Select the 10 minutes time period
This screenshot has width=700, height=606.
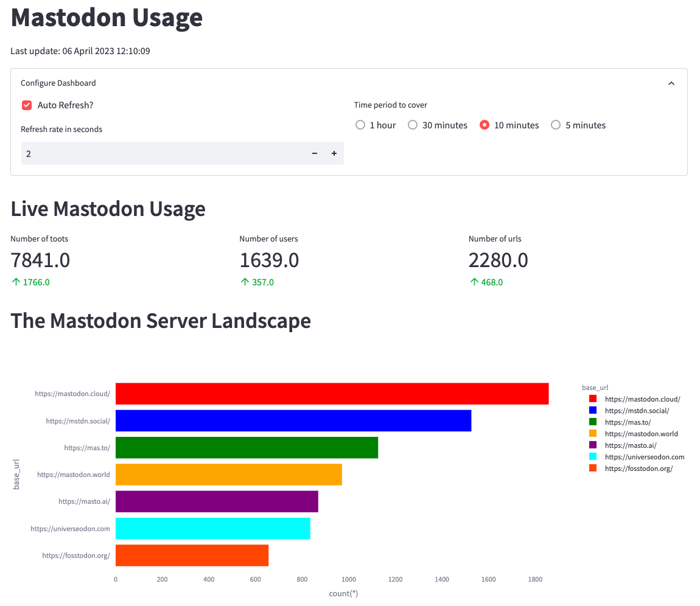click(x=484, y=125)
